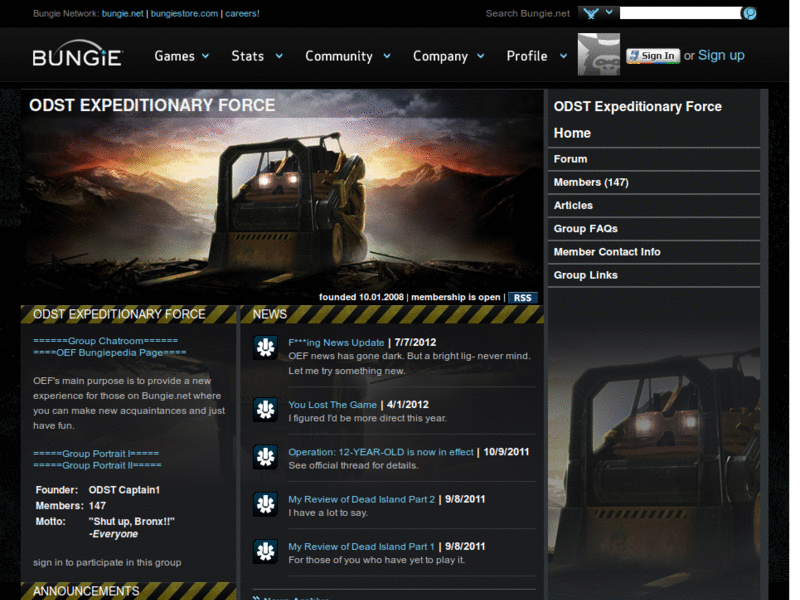
Task: Click icon beside You Lost The Game
Action: click(x=265, y=410)
